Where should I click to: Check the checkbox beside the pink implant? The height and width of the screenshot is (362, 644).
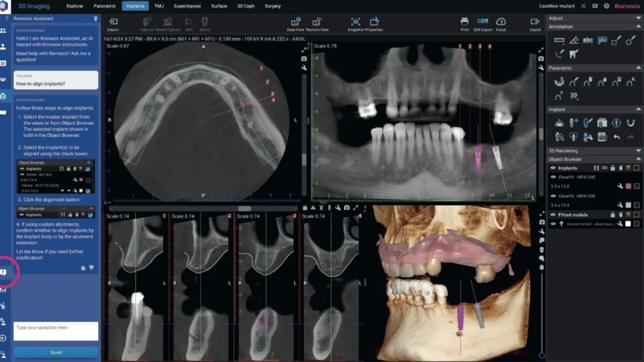click(x=637, y=186)
